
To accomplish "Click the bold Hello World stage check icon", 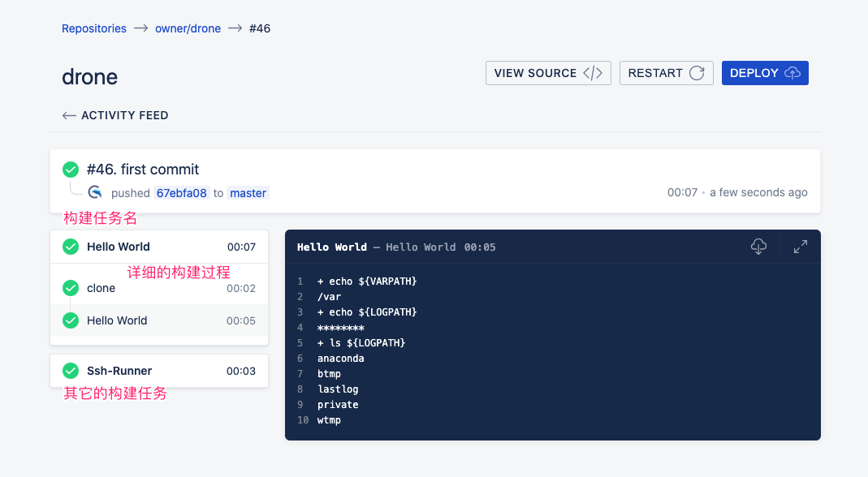I will [x=71, y=247].
